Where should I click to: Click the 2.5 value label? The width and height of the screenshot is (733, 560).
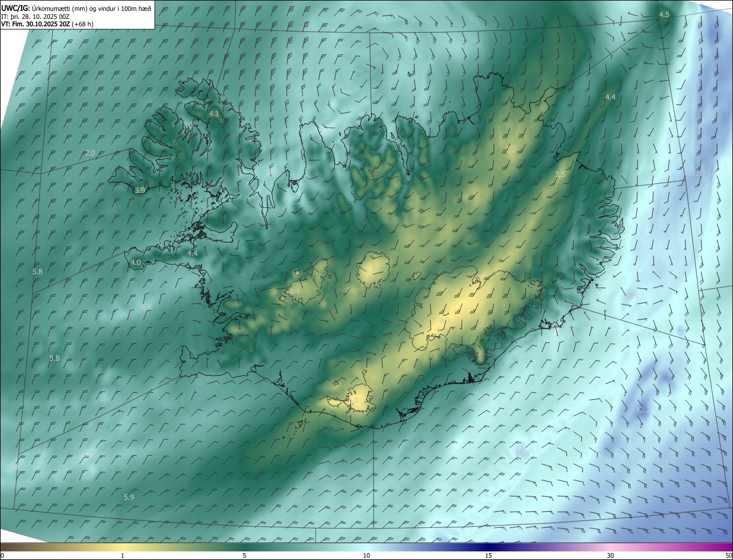[x=560, y=174]
